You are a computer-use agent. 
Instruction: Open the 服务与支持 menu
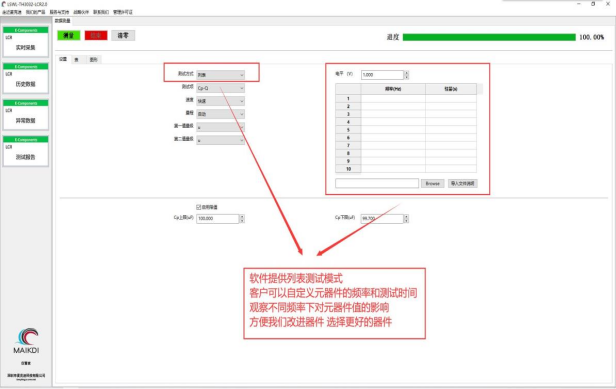click(59, 12)
